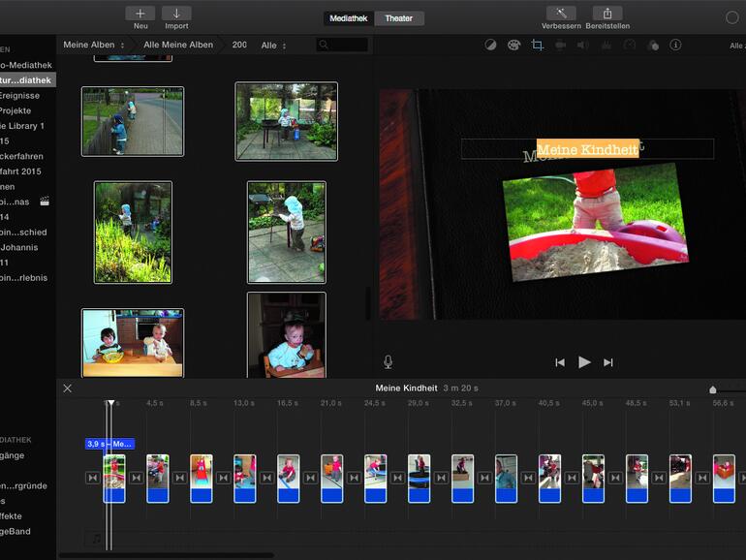Image resolution: width=746 pixels, height=560 pixels.
Task: Click the Alle Meine Alben breadcrumb
Action: point(178,45)
